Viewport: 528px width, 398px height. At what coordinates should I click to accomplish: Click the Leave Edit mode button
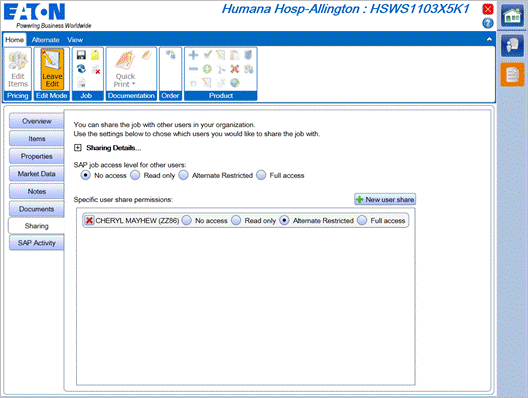click(52, 69)
